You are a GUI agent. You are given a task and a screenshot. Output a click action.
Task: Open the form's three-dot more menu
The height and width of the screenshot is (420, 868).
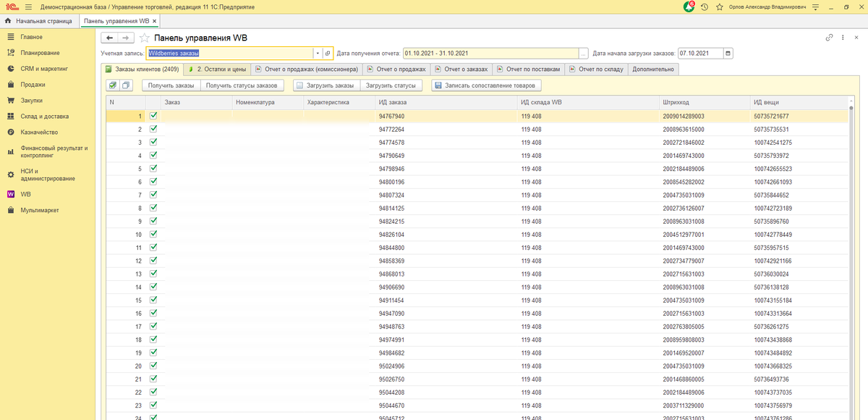tap(841, 38)
